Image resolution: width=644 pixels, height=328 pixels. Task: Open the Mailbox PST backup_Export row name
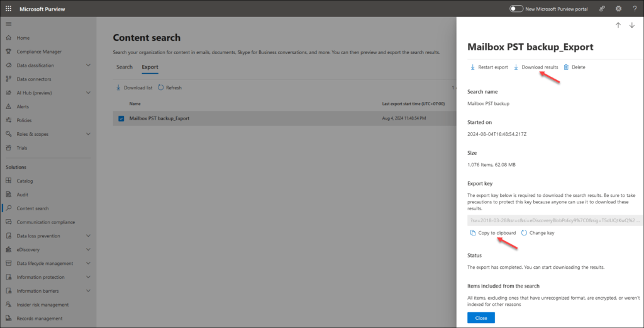pyautogui.click(x=159, y=118)
